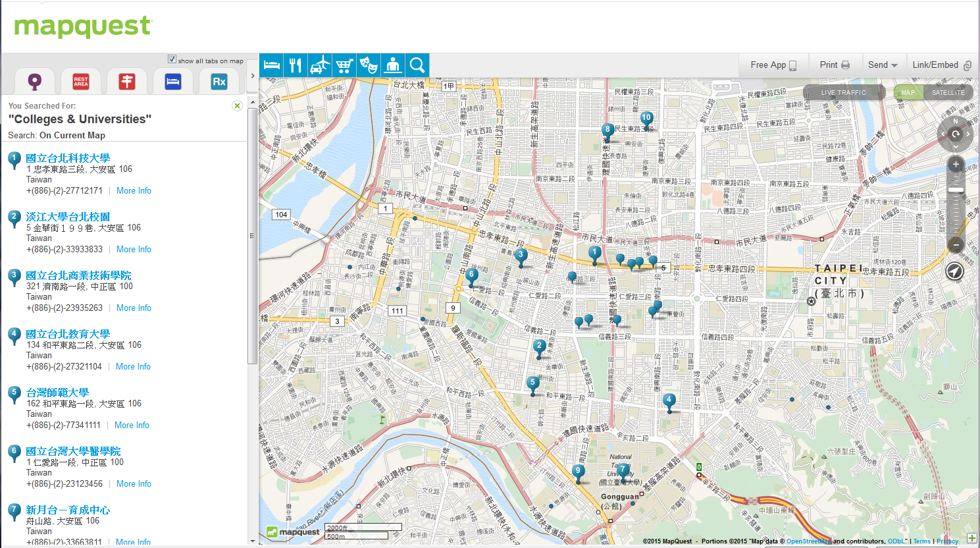The image size is (980, 548).
Task: Click the results list scrollbar thumb
Action: click(x=253, y=236)
